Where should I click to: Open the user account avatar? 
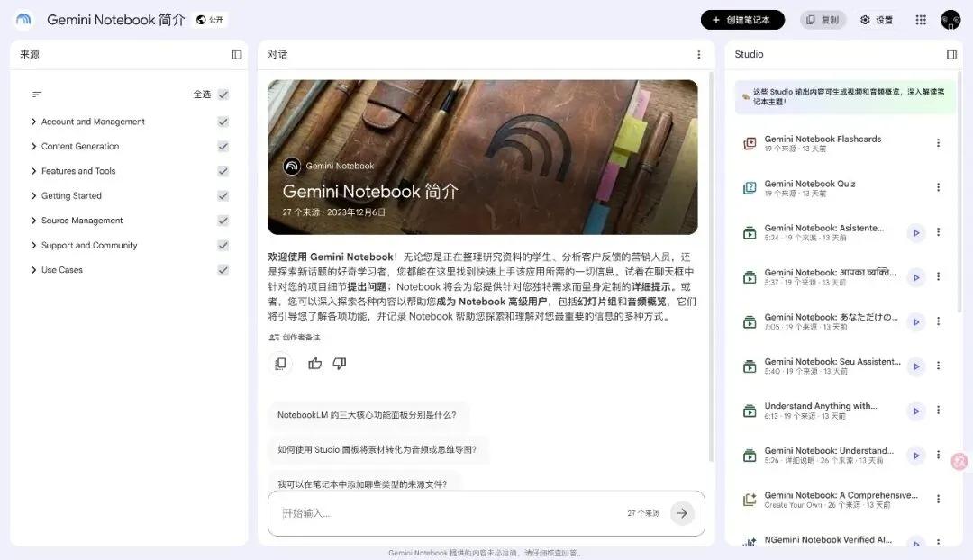950,20
